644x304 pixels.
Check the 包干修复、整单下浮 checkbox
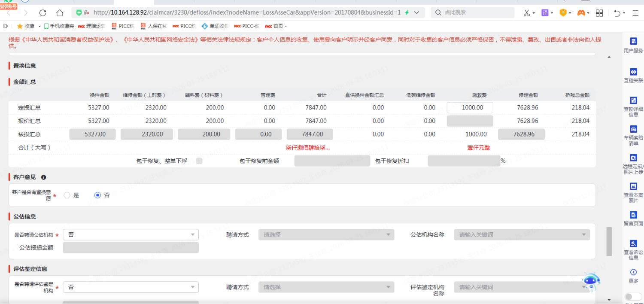pyautogui.click(x=199, y=161)
